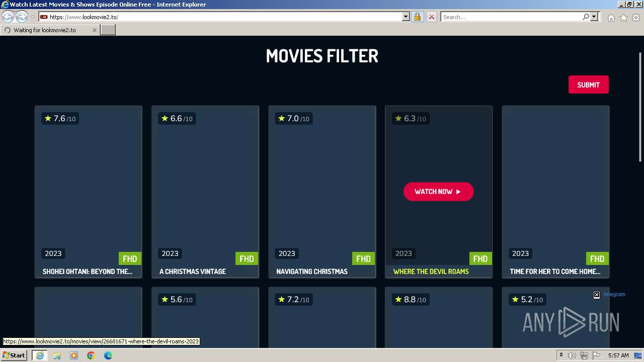Click the volume speaker tray icon
Screen dimensions: 644x362
[573, 355]
